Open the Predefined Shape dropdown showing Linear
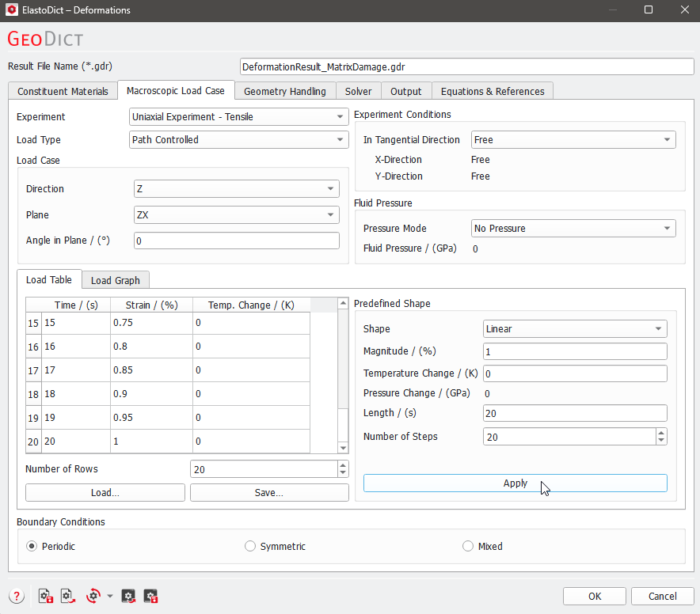 point(575,329)
